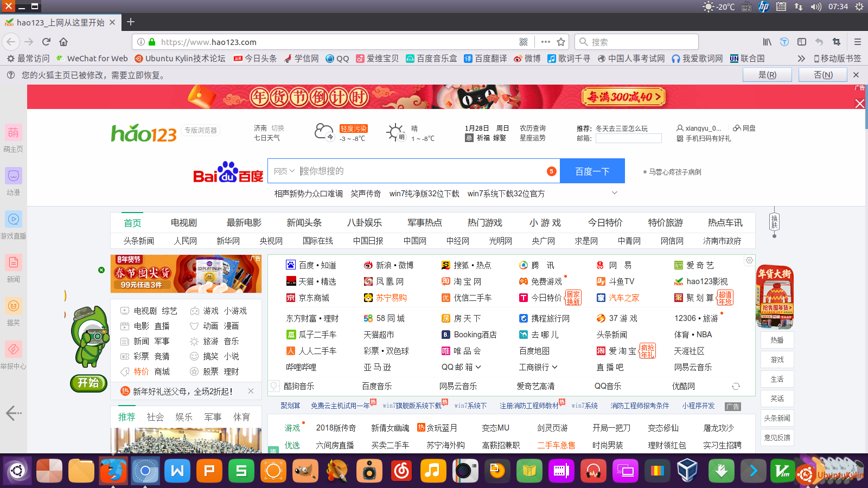Open the new tab plus button
The width and height of the screenshot is (868, 488).
coord(131,22)
